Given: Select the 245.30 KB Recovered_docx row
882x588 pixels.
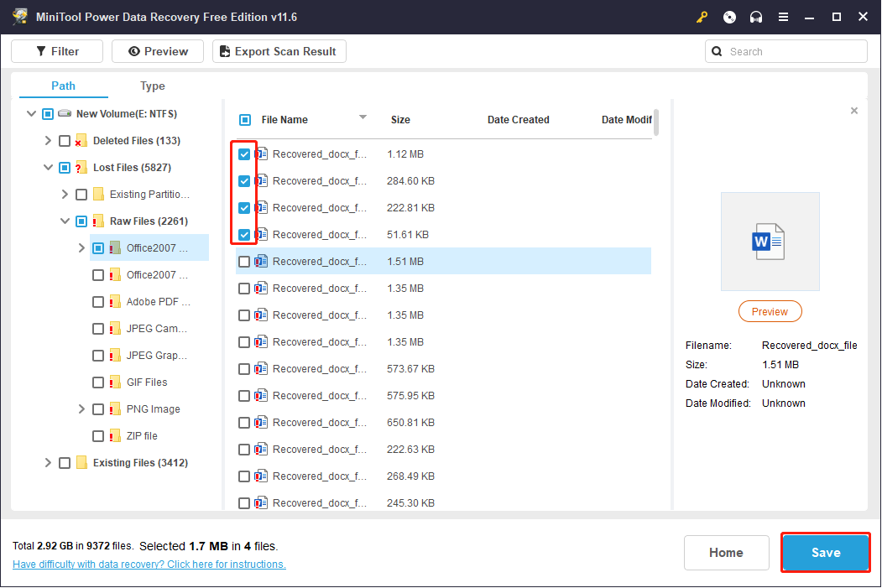Looking at the screenshot, I should [443, 502].
